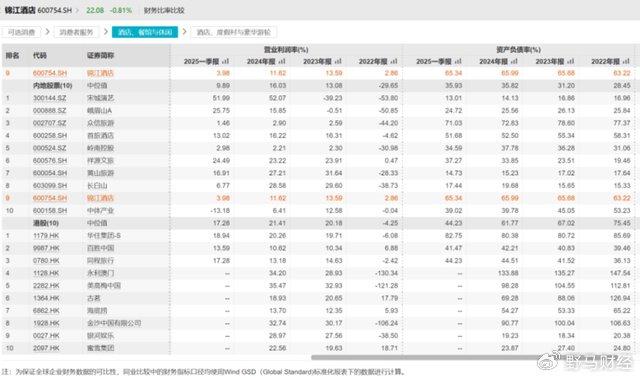This screenshot has width=640, height=378.
Task: Click code 1179.HK
Action: coord(46,236)
